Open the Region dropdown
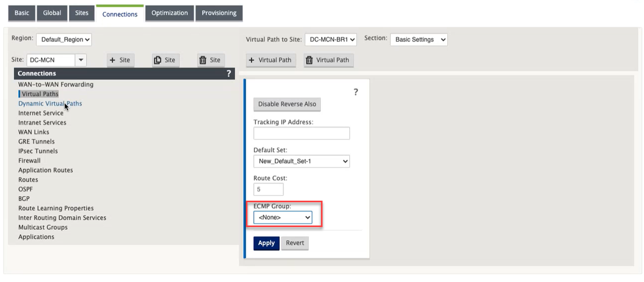644x282 pixels. pyautogui.click(x=64, y=39)
